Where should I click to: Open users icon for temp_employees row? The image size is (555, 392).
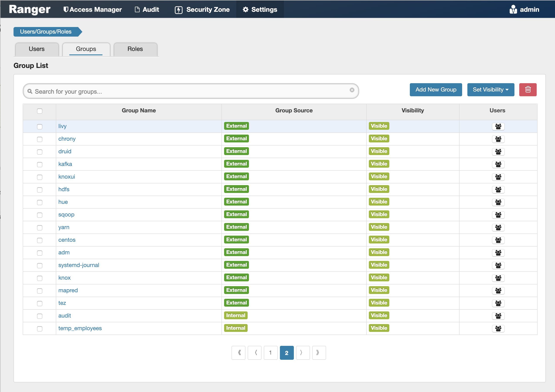click(498, 328)
